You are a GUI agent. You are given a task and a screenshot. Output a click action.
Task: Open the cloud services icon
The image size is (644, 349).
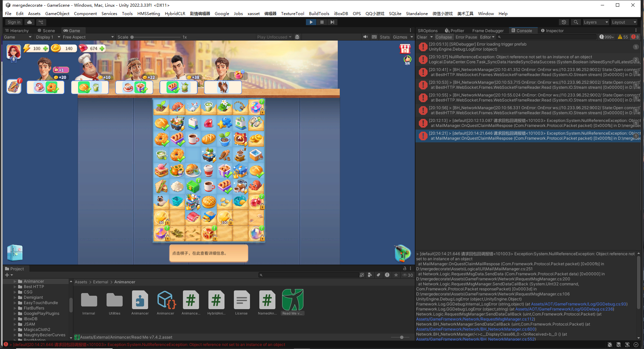pyautogui.click(x=29, y=22)
